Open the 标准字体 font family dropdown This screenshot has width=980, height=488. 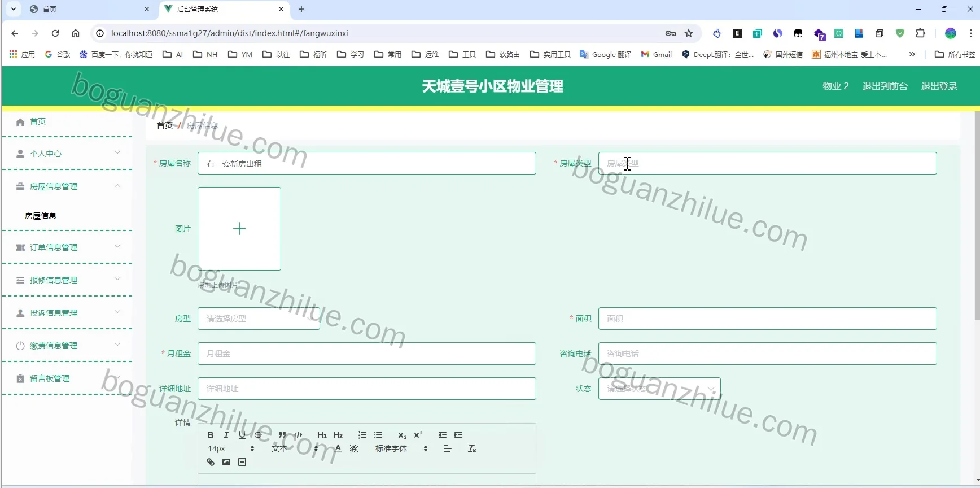point(401,448)
